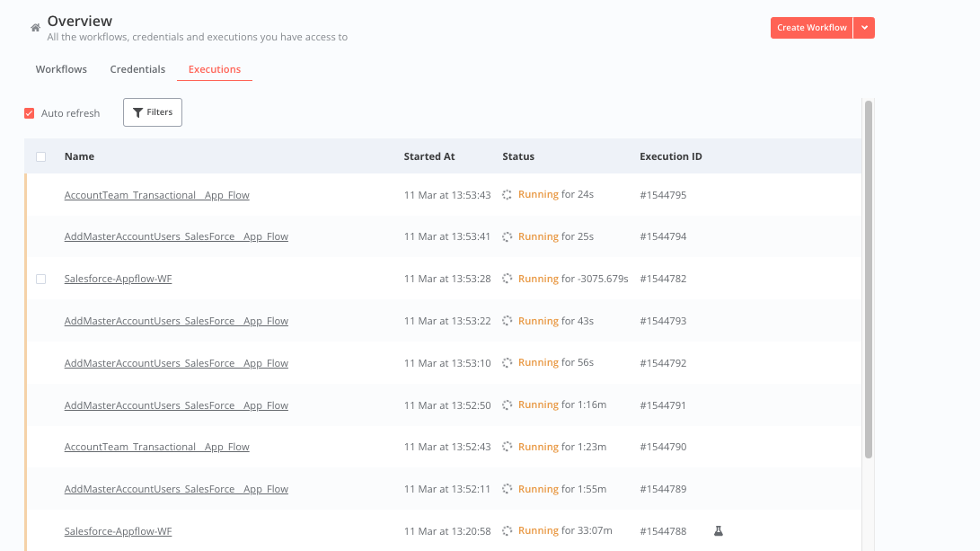
Task: Expand the Create Workflow dropdown arrow
Action: click(x=864, y=28)
